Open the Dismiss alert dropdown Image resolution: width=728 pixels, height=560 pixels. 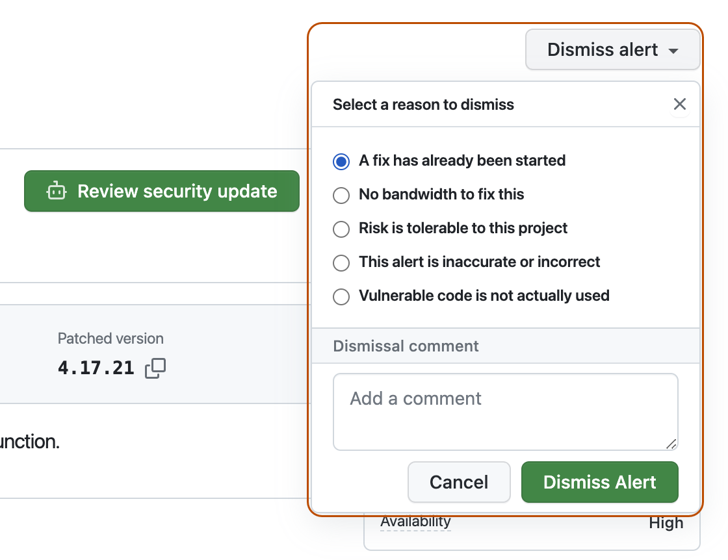[612, 49]
